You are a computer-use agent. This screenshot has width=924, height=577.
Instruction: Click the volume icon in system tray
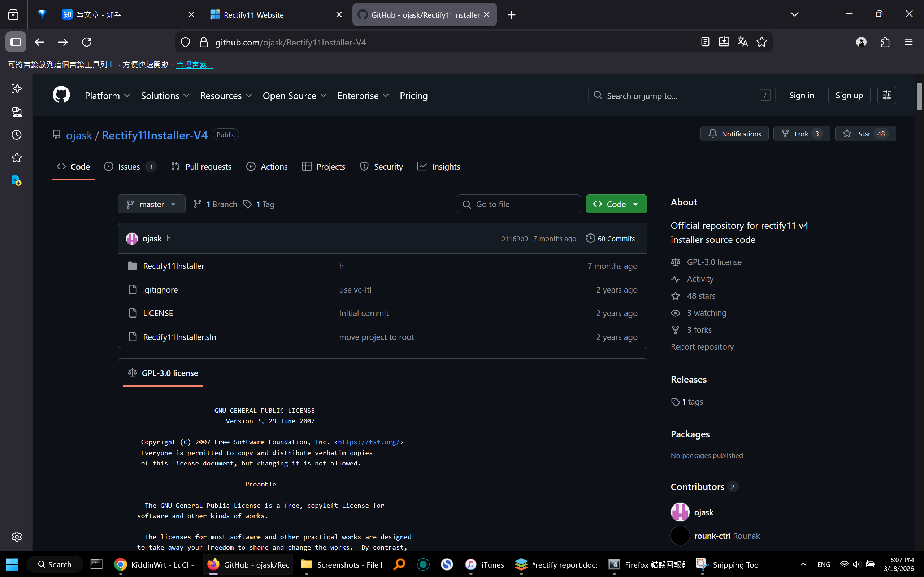(857, 564)
